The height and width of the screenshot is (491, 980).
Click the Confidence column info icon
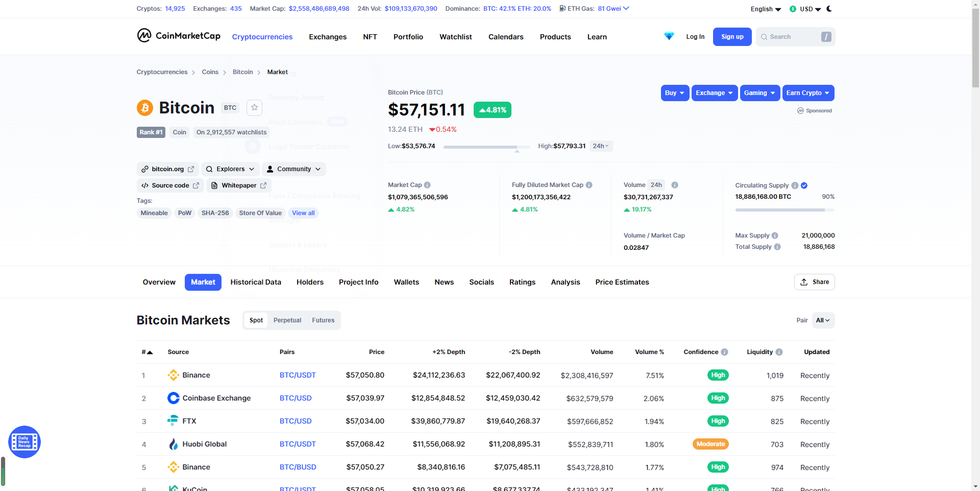724,352
